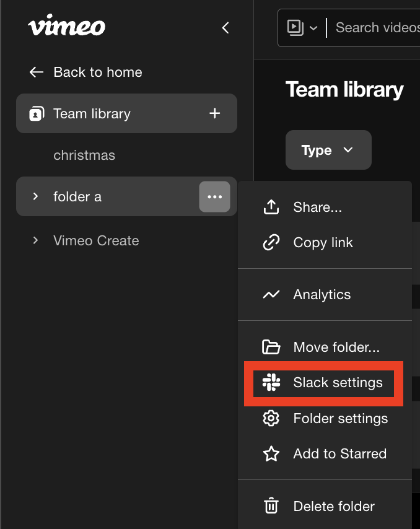420x529 pixels.
Task: Open the search scope dropdown
Action: [302, 27]
